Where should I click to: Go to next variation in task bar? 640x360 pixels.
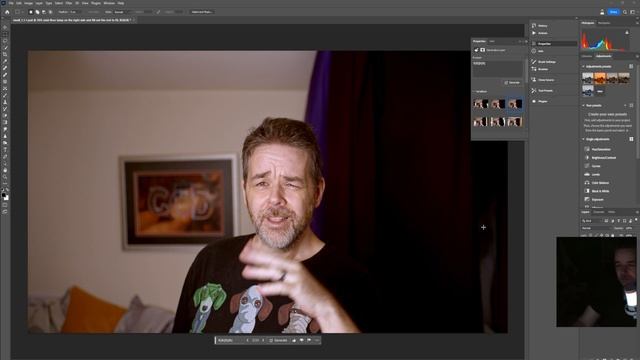point(263,340)
